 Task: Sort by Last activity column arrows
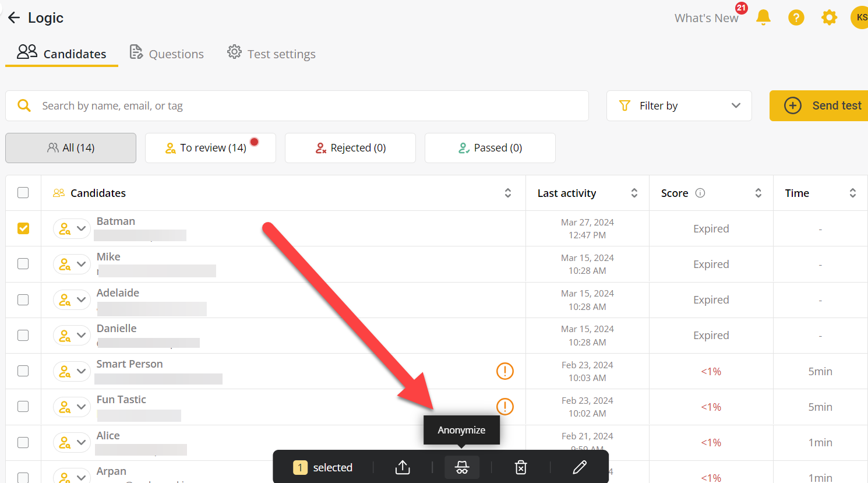[634, 193]
